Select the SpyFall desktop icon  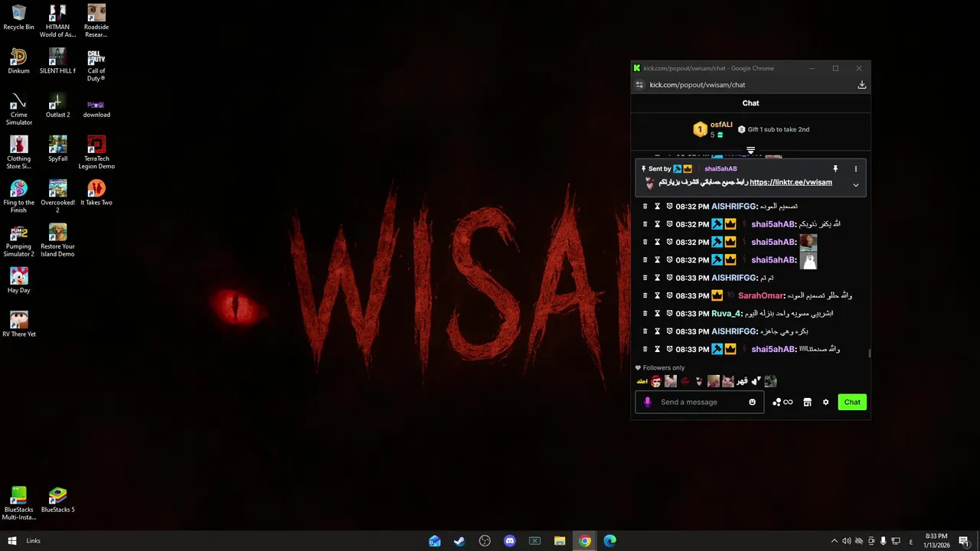click(x=57, y=149)
